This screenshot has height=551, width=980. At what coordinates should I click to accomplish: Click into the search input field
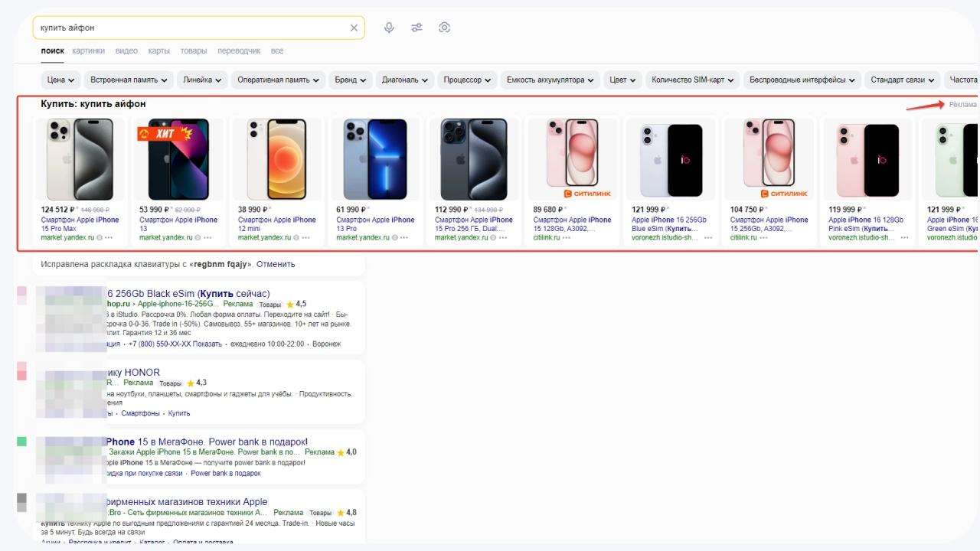tap(191, 28)
